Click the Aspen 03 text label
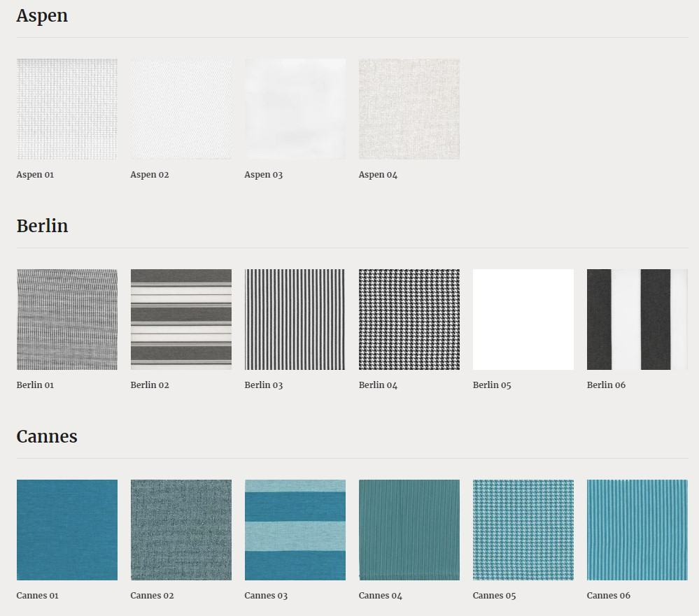Screen dimensions: 699x616 pos(264,175)
